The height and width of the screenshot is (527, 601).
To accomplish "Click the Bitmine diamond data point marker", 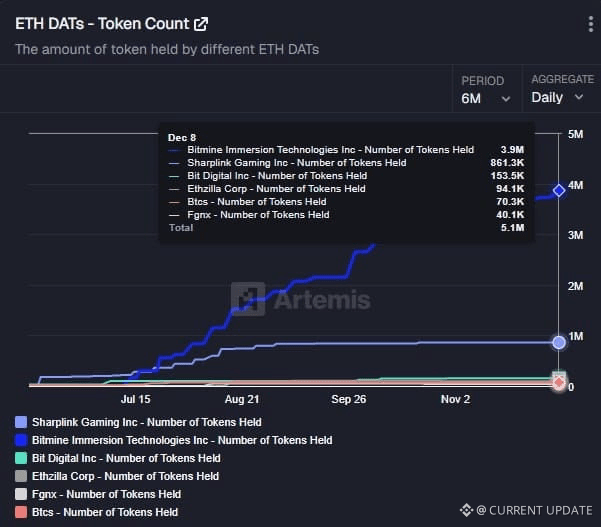I will click(559, 190).
